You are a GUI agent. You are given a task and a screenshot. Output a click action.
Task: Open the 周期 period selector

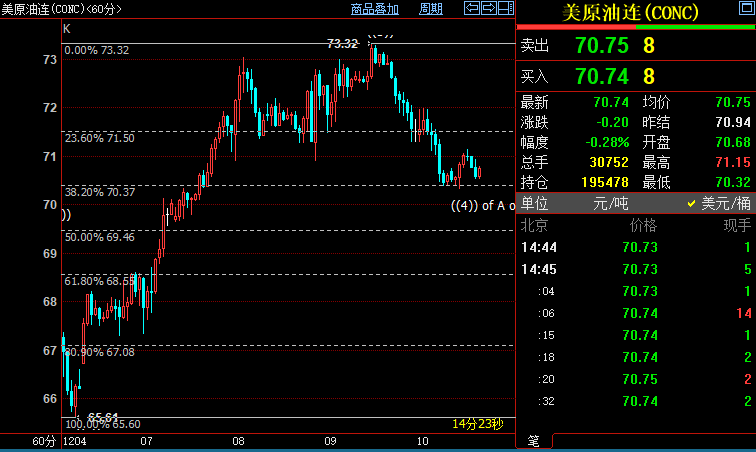click(431, 9)
